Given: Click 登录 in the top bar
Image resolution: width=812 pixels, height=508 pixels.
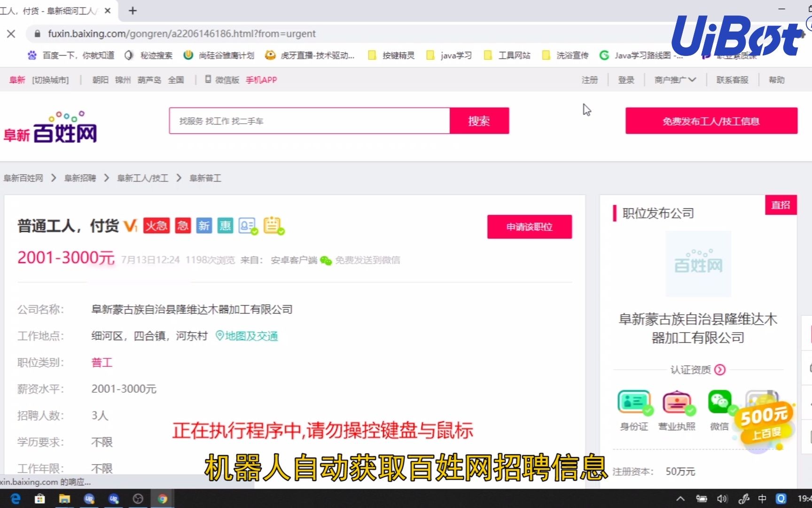Looking at the screenshot, I should (x=626, y=80).
